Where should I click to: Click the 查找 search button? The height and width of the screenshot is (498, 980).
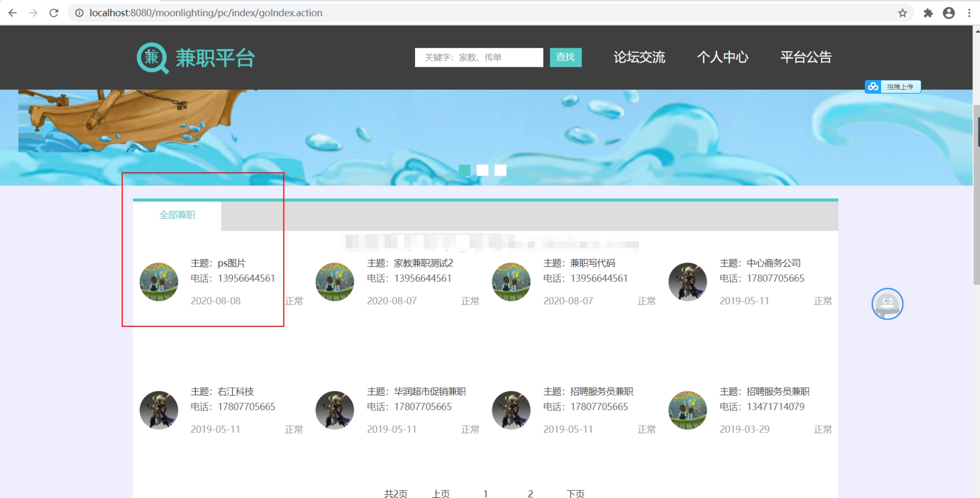point(566,58)
